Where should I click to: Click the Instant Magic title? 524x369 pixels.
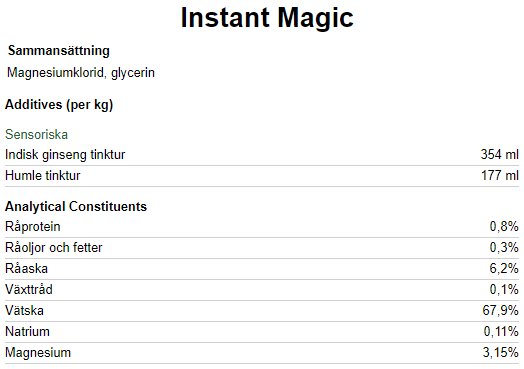[267, 18]
